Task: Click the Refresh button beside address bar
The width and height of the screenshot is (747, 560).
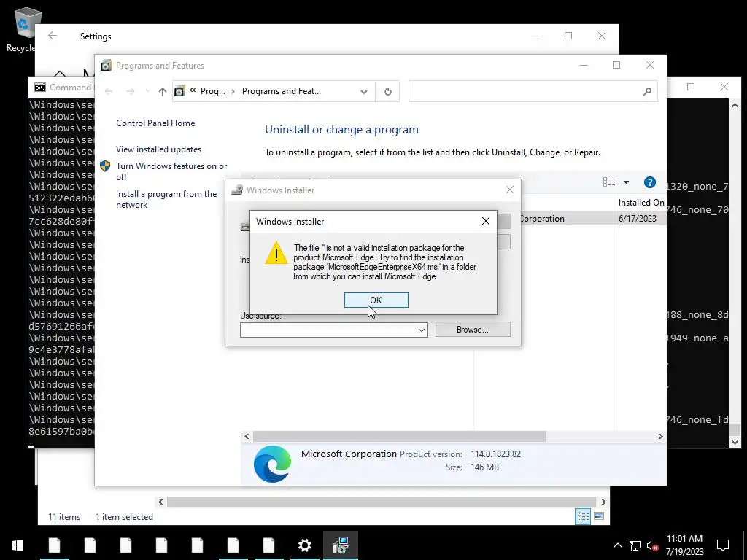Action: click(388, 91)
